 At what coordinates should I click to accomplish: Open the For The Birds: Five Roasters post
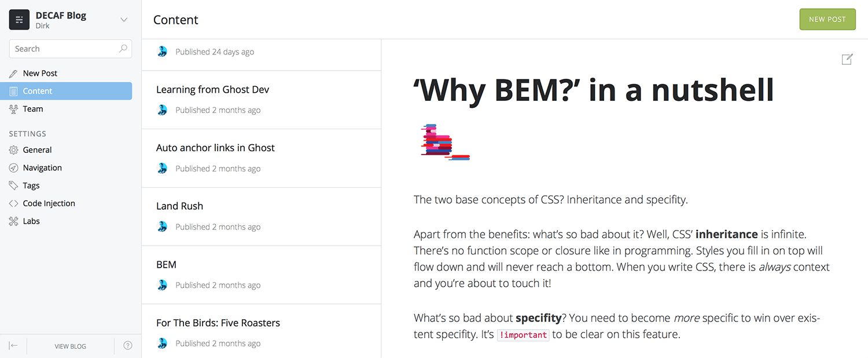(x=262, y=331)
